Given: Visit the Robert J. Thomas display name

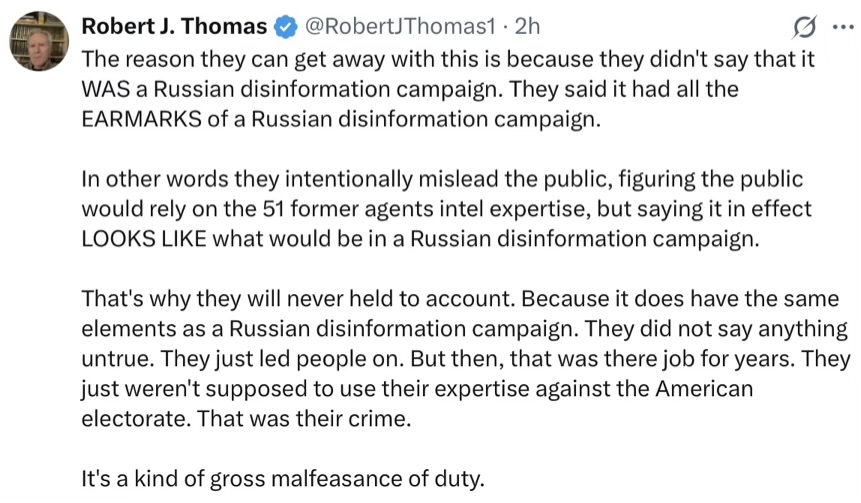Looking at the screenshot, I should coord(174,26).
